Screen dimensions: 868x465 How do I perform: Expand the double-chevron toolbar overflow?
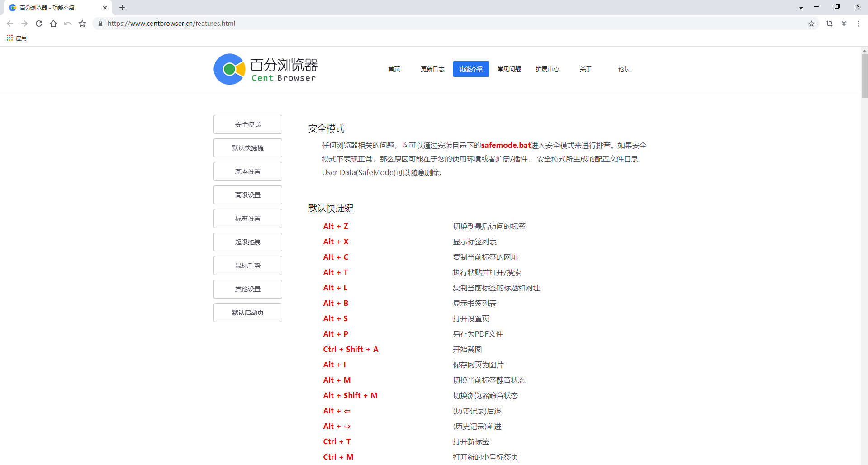click(x=844, y=24)
